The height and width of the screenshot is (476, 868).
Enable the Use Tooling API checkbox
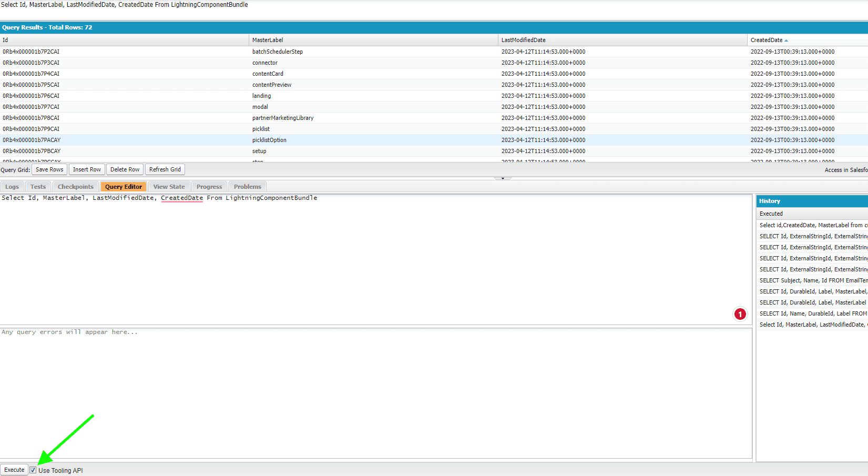click(x=33, y=470)
